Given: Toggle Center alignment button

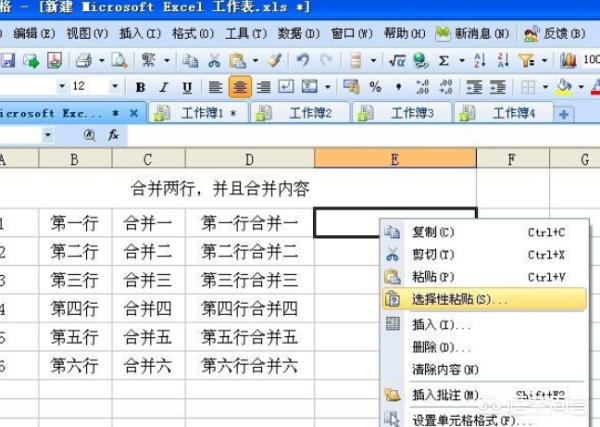Looking at the screenshot, I should [x=240, y=87].
